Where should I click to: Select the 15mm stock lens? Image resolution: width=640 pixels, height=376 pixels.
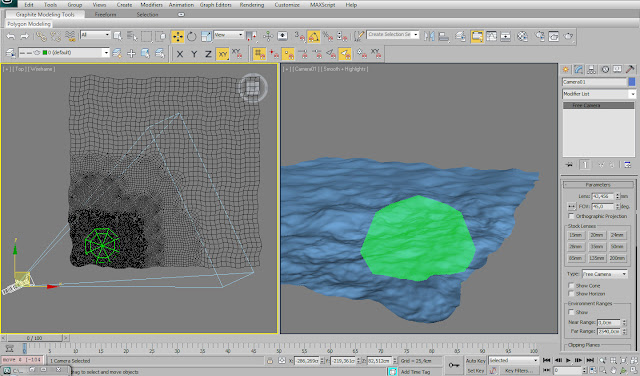coord(576,235)
